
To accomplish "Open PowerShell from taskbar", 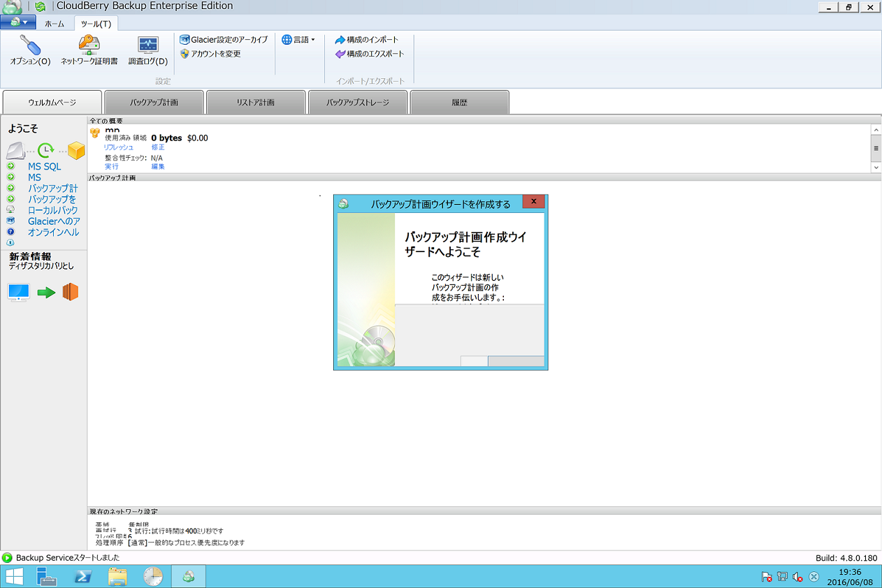I will pyautogui.click(x=82, y=577).
